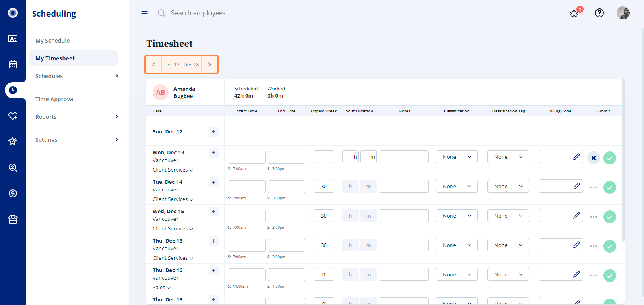Submit the Tue, Dec 14 shift checkmark

[610, 187]
